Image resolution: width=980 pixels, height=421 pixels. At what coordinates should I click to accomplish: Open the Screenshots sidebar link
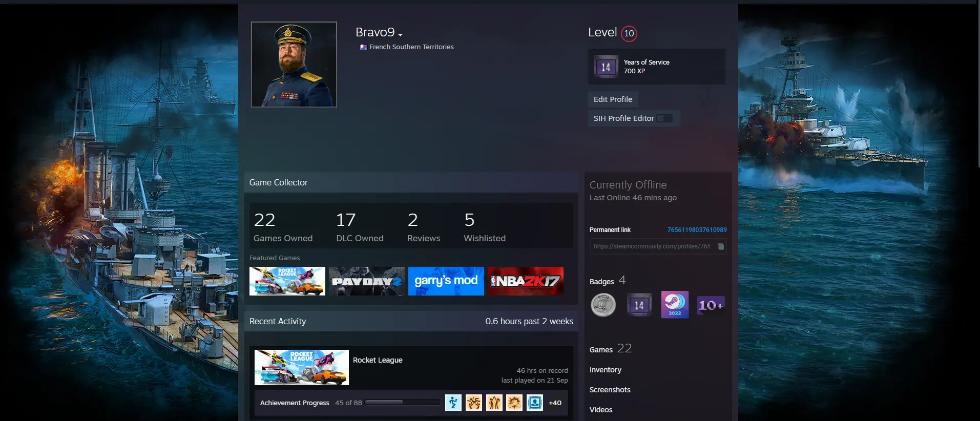click(x=610, y=390)
